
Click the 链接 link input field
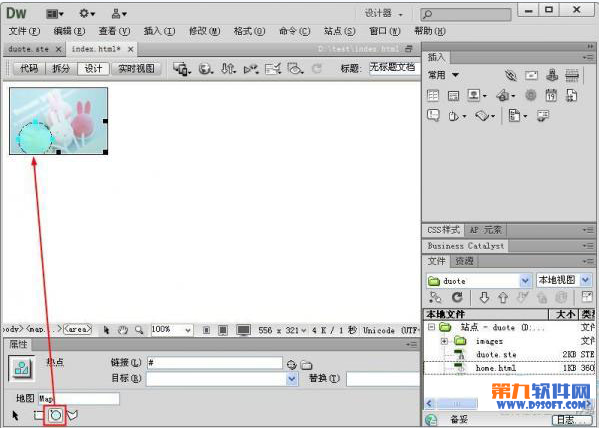point(215,363)
